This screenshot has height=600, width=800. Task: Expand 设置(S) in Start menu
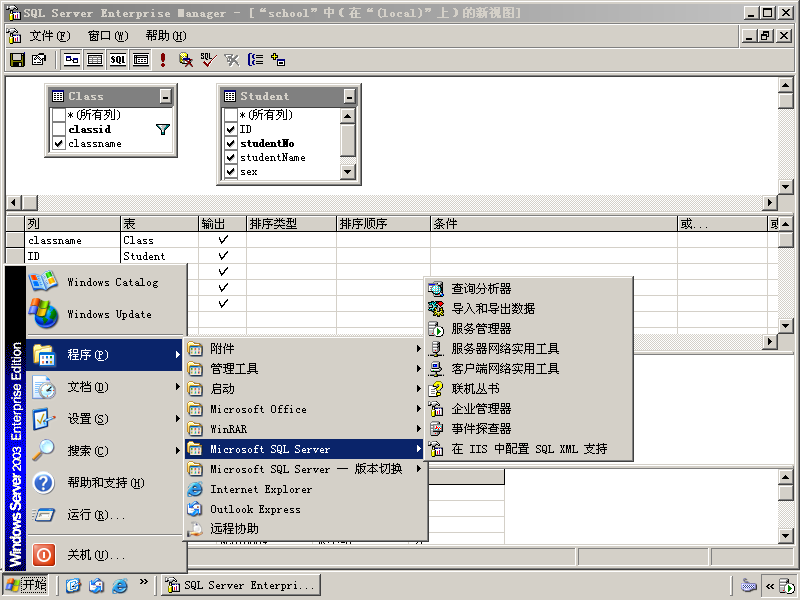coord(105,419)
